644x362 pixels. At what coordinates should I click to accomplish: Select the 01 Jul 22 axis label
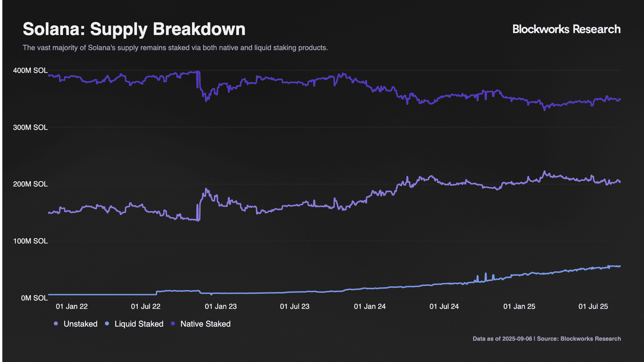[146, 306]
